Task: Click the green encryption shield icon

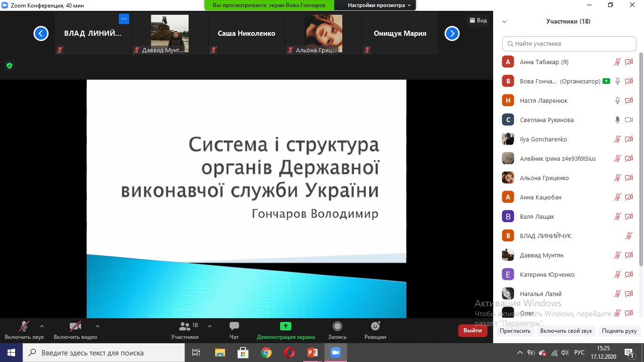Action: click(9, 66)
